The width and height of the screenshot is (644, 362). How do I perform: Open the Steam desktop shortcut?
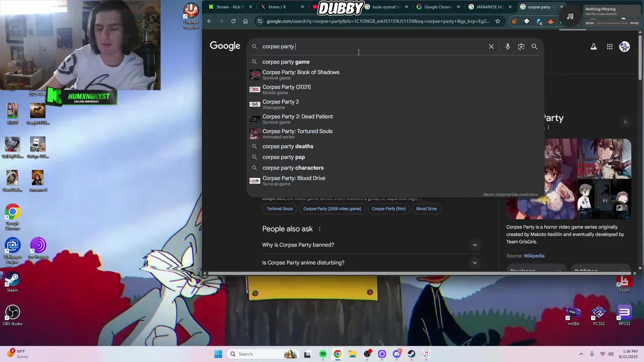point(13,282)
